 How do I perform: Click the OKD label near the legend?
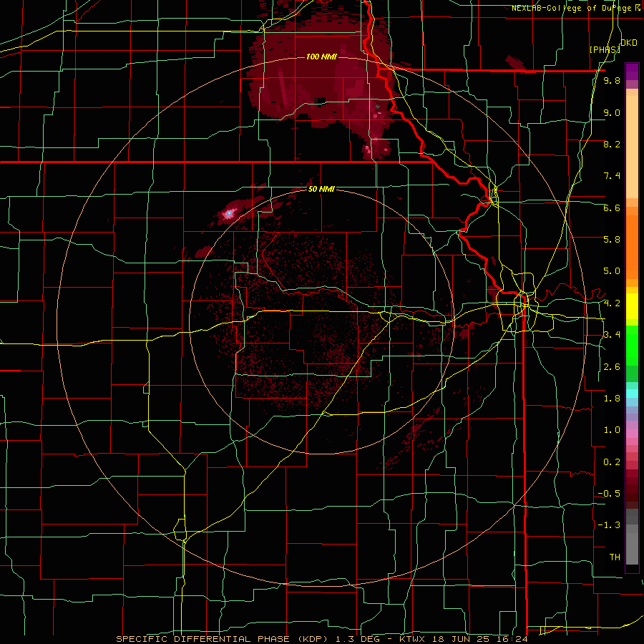(x=629, y=43)
